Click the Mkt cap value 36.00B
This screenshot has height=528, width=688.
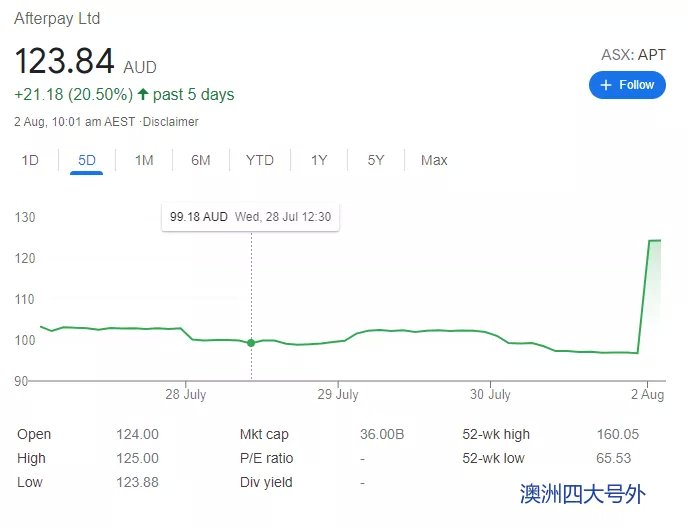[x=382, y=434]
